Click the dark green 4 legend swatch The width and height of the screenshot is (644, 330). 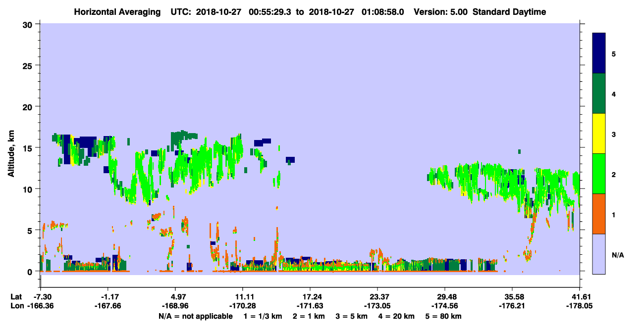coord(599,94)
